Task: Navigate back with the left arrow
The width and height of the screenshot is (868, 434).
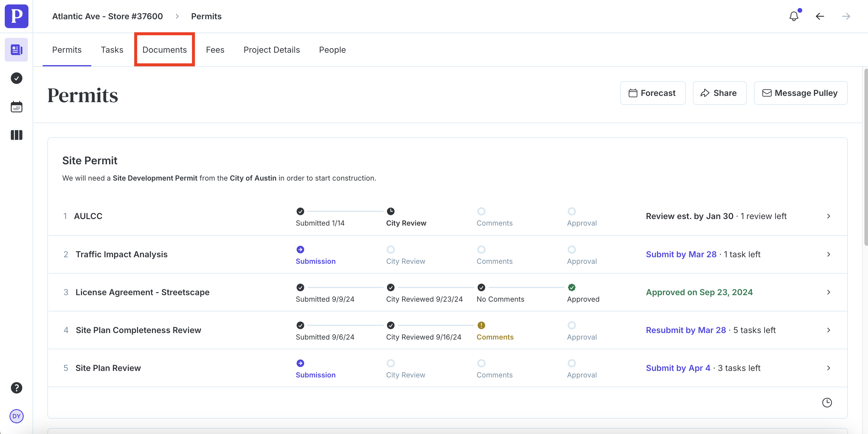Action: tap(820, 16)
